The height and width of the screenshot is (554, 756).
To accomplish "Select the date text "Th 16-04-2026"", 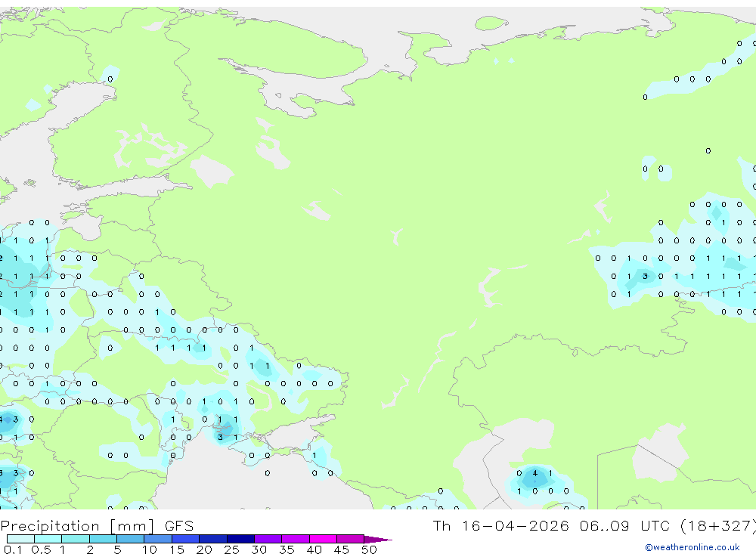I will tap(500, 525).
